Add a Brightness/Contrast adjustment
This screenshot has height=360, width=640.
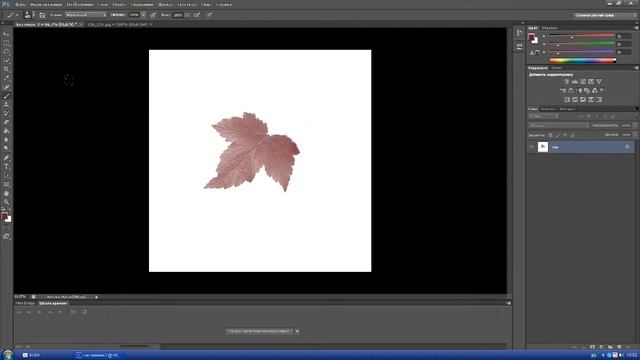pos(567,82)
